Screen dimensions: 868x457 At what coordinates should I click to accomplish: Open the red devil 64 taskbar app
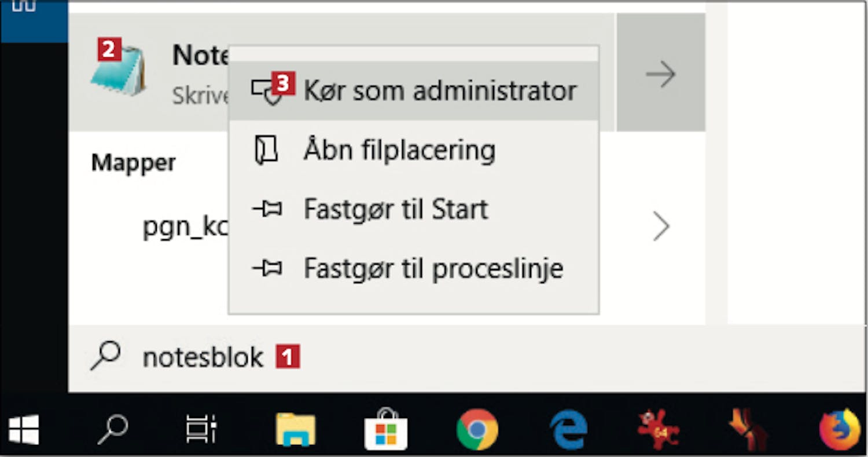coord(658,430)
